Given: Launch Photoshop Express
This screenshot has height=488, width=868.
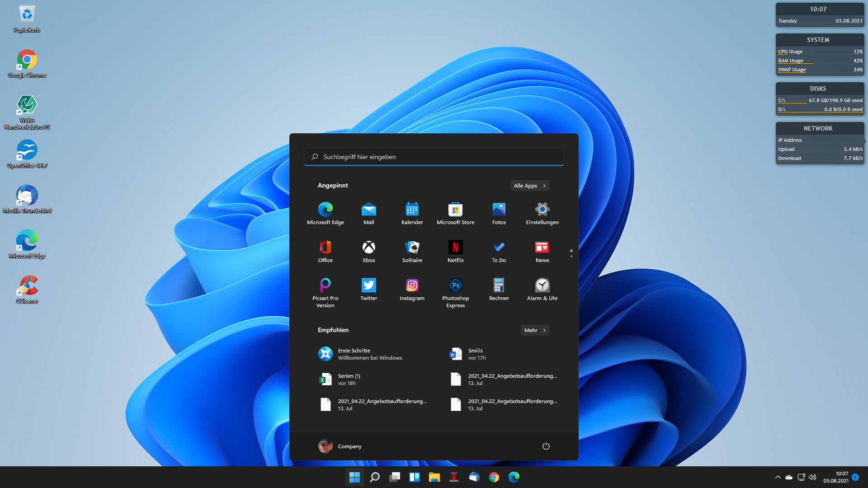Looking at the screenshot, I should (456, 293).
